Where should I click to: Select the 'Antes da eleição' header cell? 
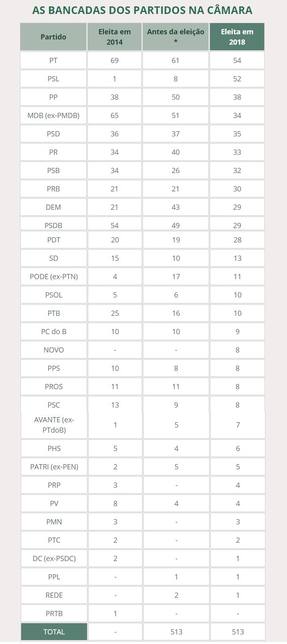pyautogui.click(x=176, y=37)
